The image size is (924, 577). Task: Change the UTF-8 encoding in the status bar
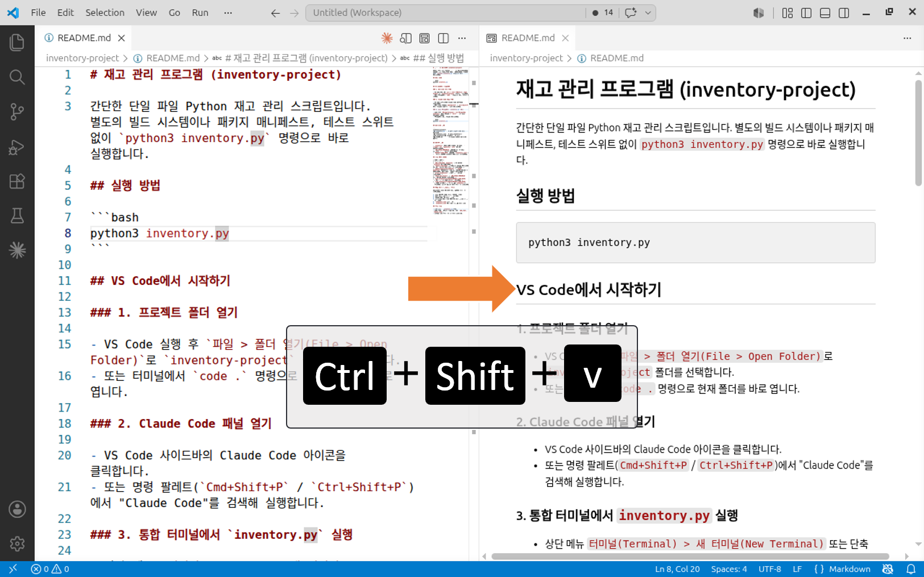coord(769,569)
